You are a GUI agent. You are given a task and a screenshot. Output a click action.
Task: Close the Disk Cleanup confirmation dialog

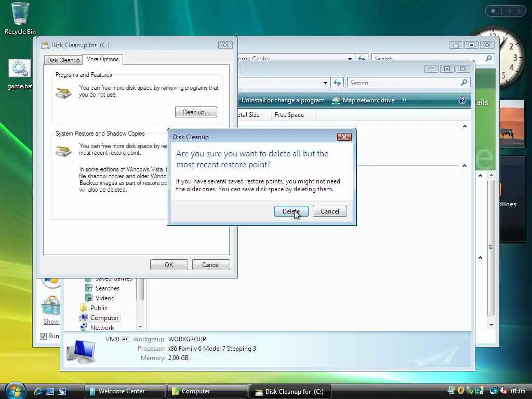coord(344,137)
